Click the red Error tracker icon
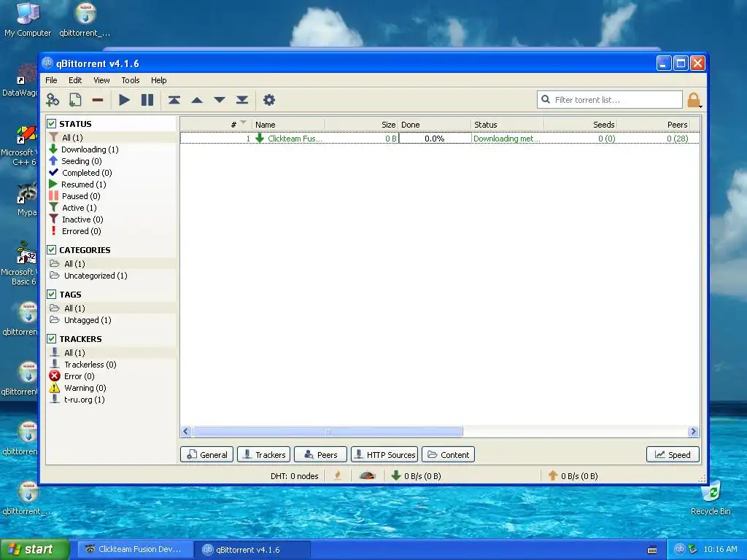Viewport: 747px width, 560px height. [x=55, y=376]
